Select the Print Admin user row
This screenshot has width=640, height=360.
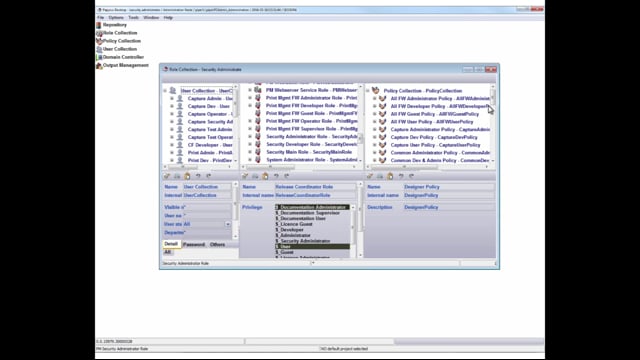coord(210,153)
